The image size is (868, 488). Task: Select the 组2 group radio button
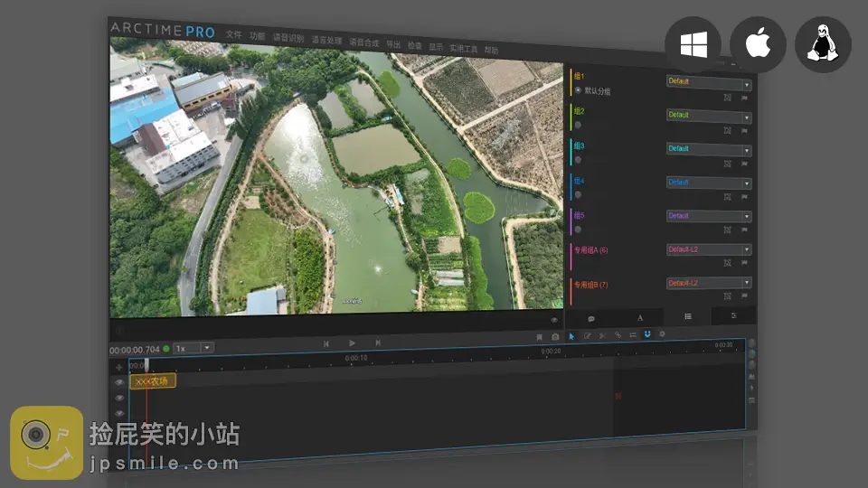coord(578,125)
